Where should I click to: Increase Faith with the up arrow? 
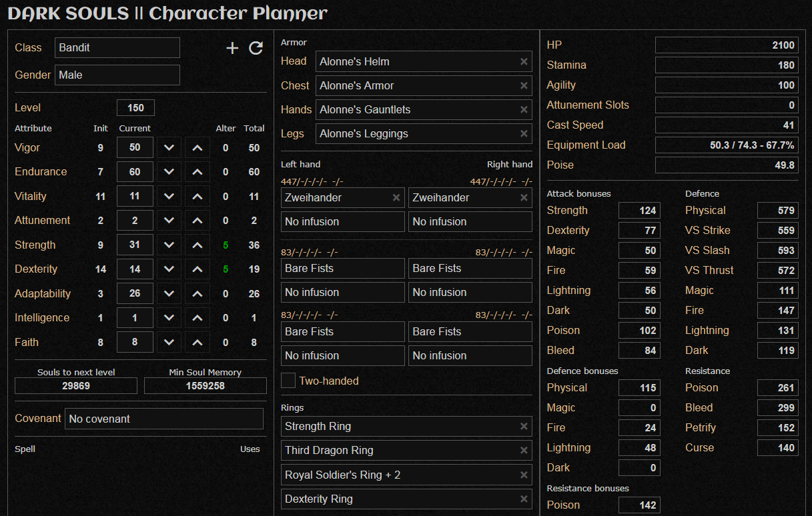click(197, 343)
